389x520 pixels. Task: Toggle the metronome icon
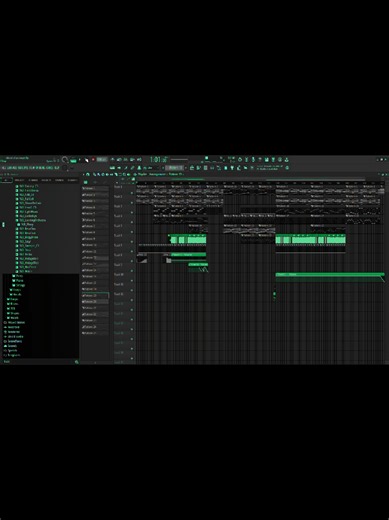point(112,160)
